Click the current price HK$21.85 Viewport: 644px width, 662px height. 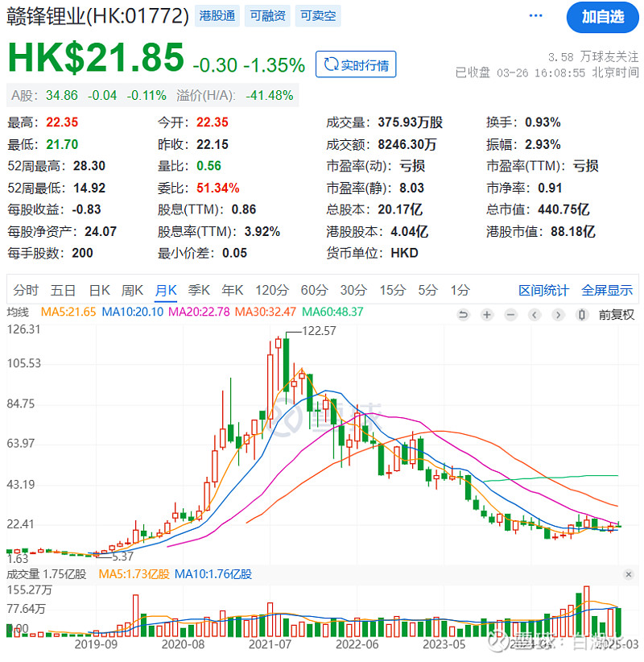pos(96,57)
